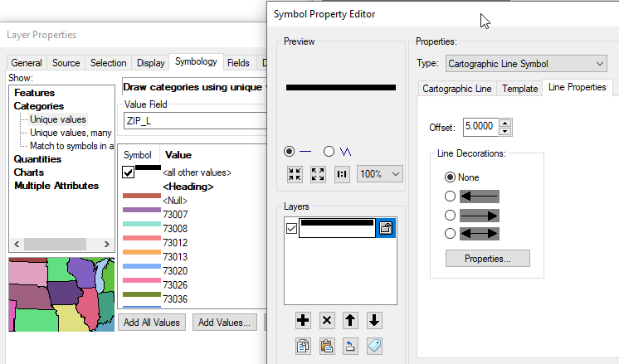Choose the left-pointing arrow line decoration

[450, 196]
